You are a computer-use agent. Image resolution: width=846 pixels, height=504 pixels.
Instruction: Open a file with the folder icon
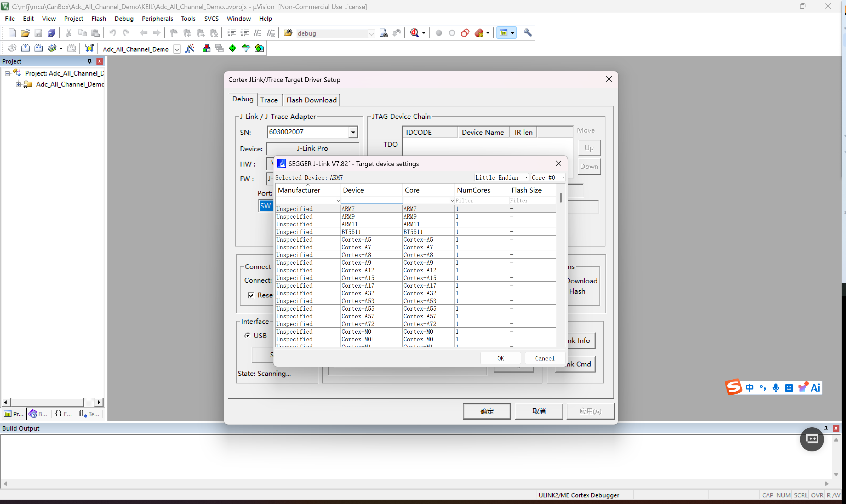tap(25, 33)
